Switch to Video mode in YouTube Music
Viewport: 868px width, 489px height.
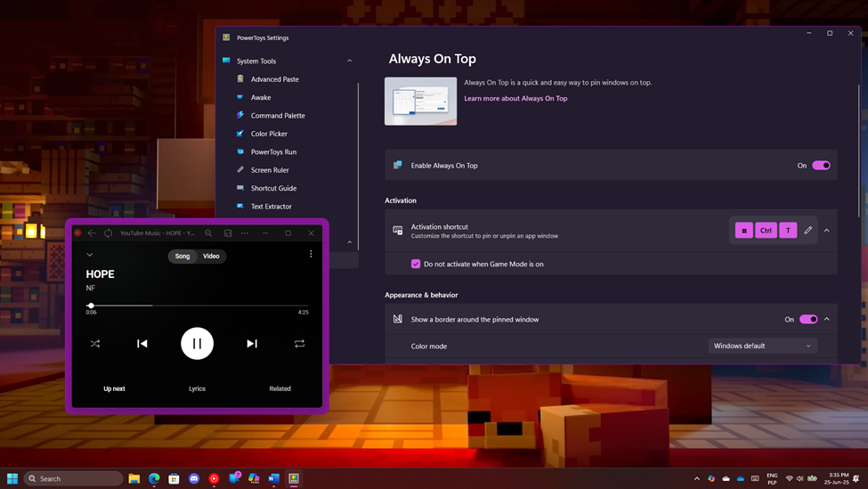click(x=211, y=256)
